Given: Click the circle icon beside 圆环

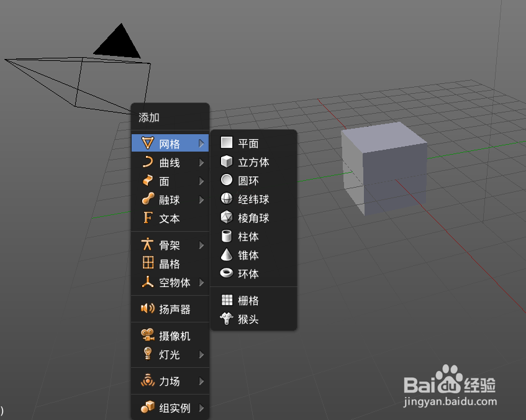Looking at the screenshot, I should click(227, 180).
